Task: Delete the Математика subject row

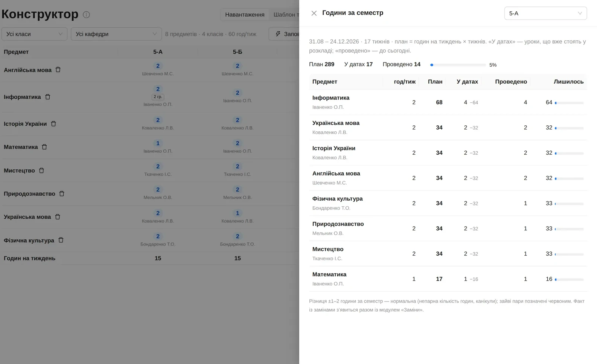Action: 44,147
